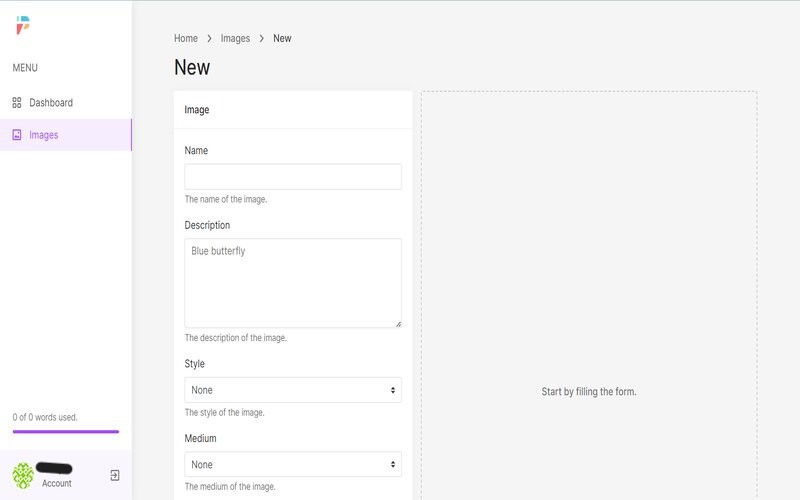Click the logout icon beside Account
This screenshot has width=800, height=500.
(x=115, y=475)
